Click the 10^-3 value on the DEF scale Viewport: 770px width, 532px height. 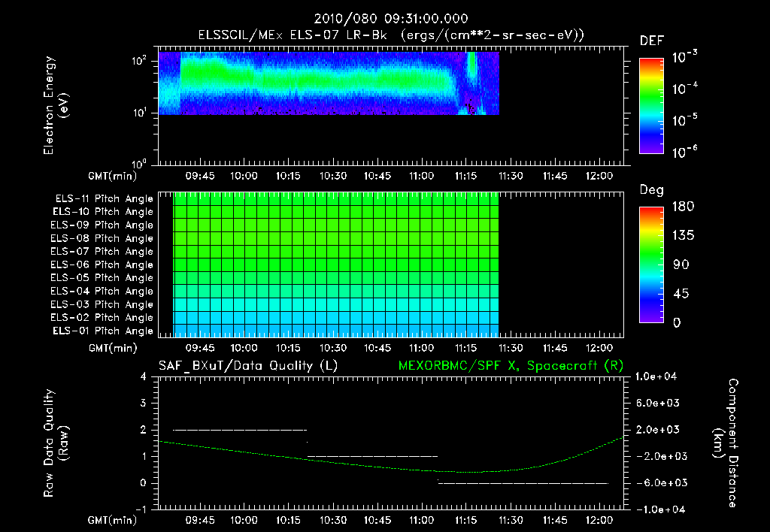click(x=684, y=56)
